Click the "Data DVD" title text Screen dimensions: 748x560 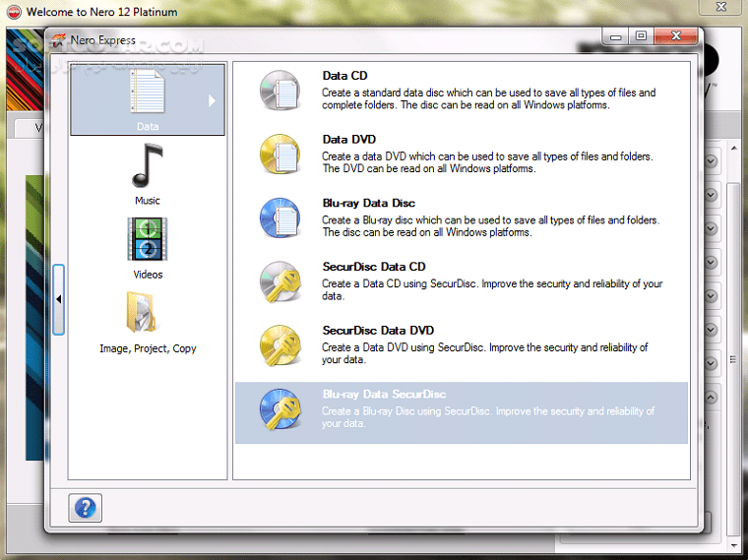[x=349, y=140]
